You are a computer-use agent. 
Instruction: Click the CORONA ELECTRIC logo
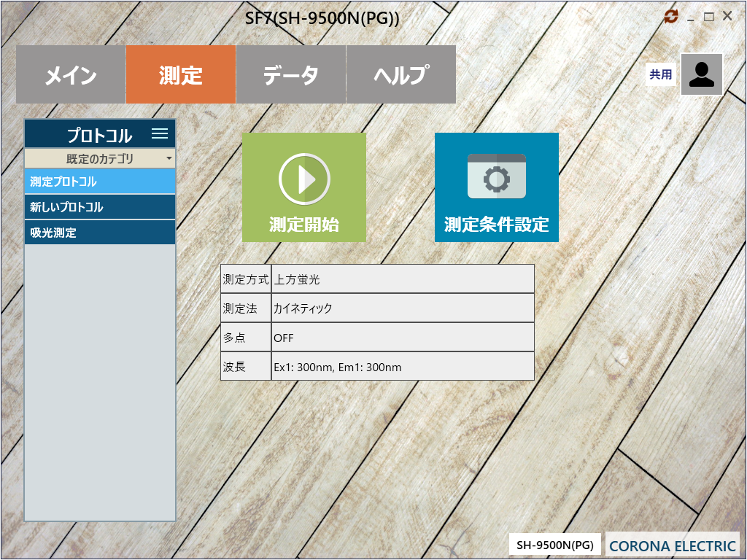(x=672, y=545)
